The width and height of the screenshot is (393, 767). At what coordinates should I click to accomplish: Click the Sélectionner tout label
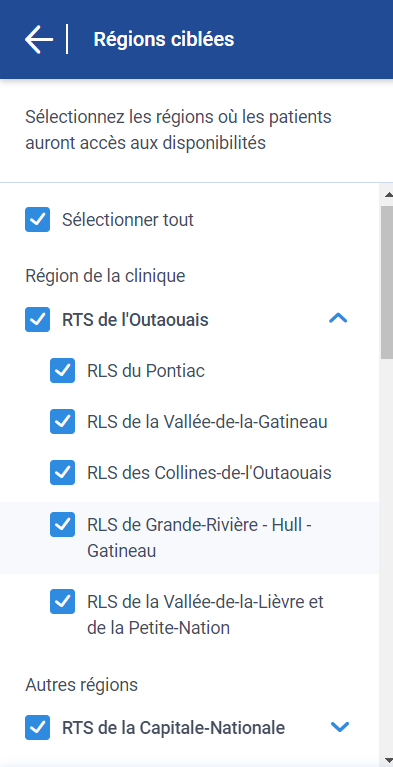128,220
